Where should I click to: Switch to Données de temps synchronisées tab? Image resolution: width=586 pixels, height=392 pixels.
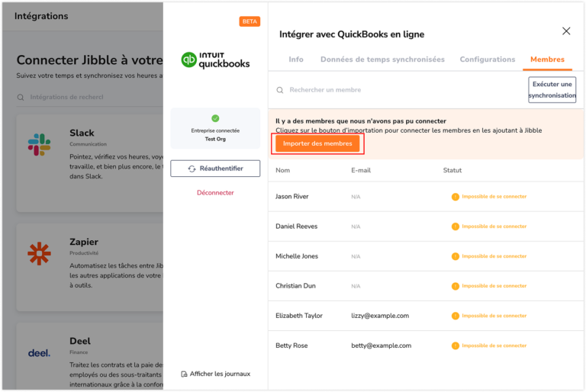[382, 59]
